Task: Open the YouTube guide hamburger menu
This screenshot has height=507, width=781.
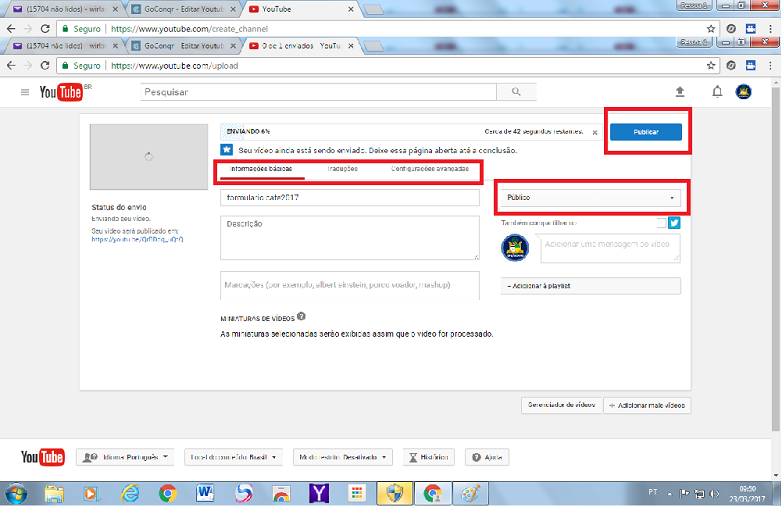Action: 24,92
